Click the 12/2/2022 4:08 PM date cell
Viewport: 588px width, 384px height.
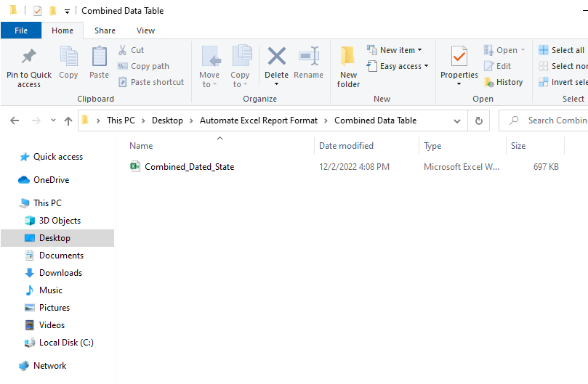click(x=354, y=167)
